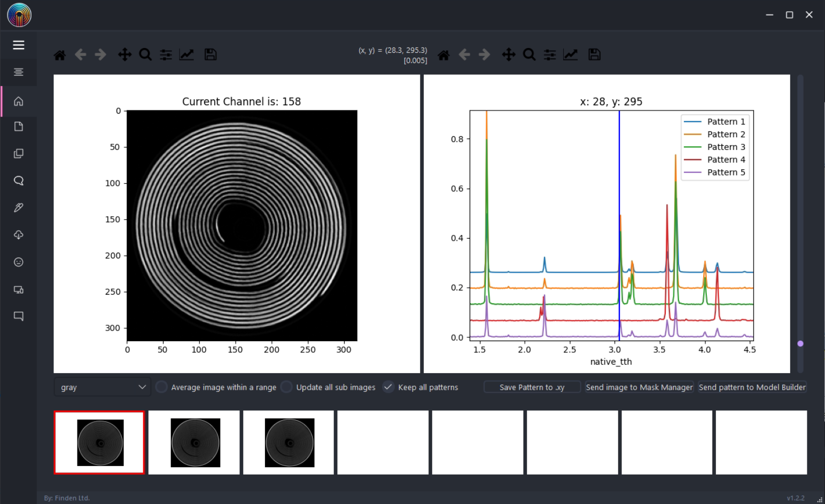This screenshot has width=825, height=504.
Task: Activate Zoom tool on pattern plot toolbar
Action: [x=529, y=54]
